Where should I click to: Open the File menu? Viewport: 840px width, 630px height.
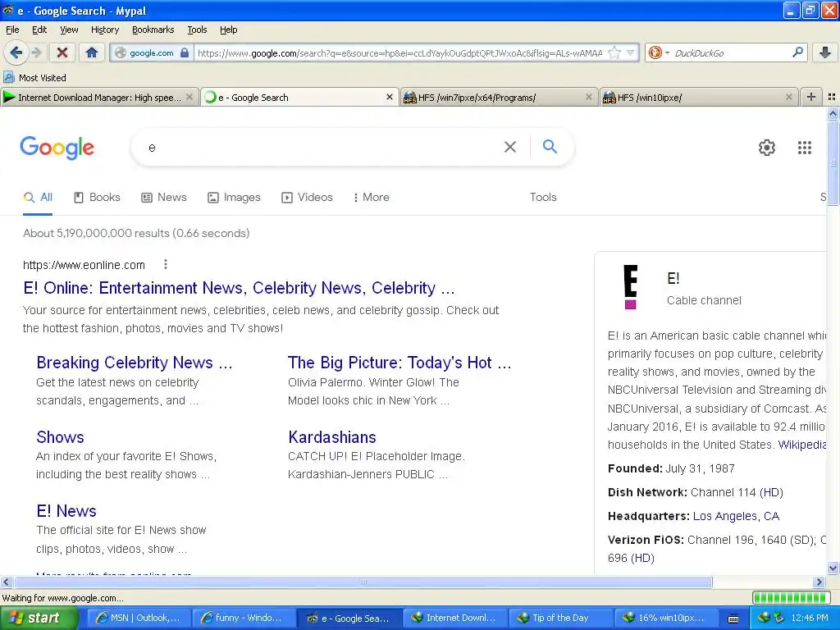click(x=12, y=30)
